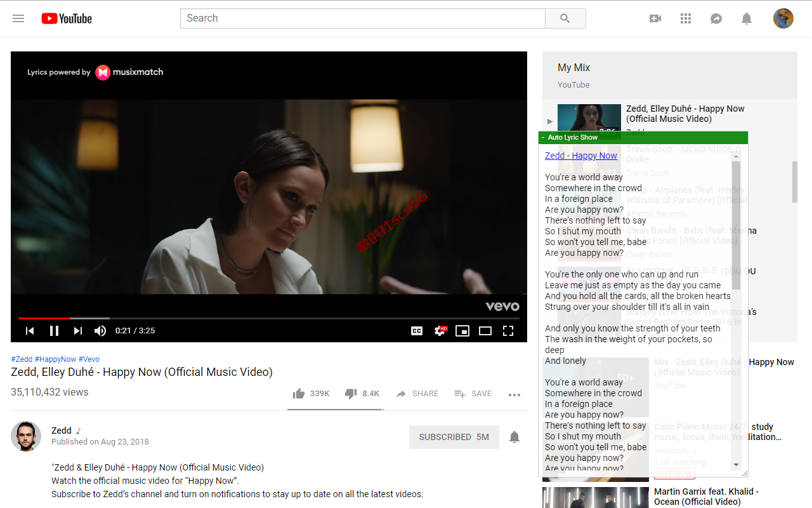Seek on the video progress bar

pyautogui.click(x=269, y=318)
